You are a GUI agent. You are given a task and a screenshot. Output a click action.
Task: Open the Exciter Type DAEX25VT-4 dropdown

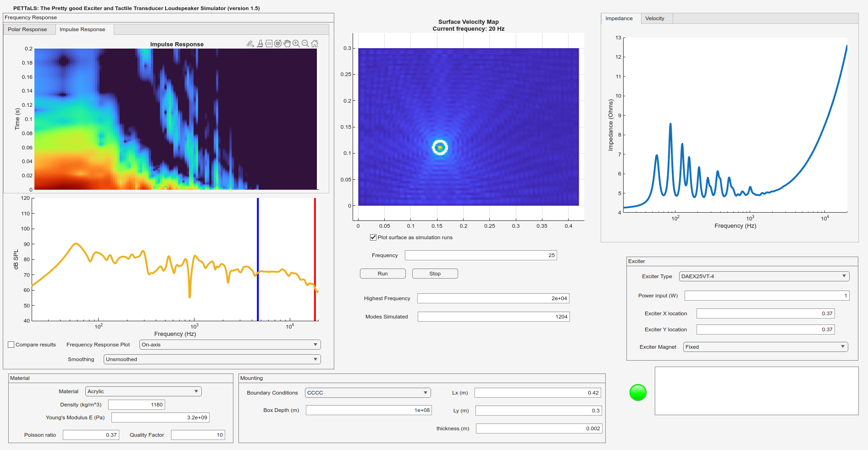pos(764,276)
